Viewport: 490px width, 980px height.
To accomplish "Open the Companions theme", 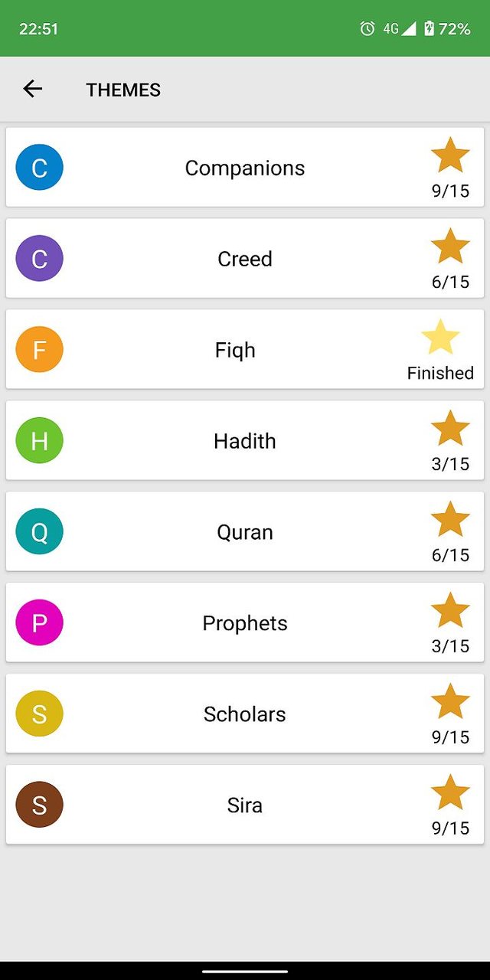I will 244,167.
